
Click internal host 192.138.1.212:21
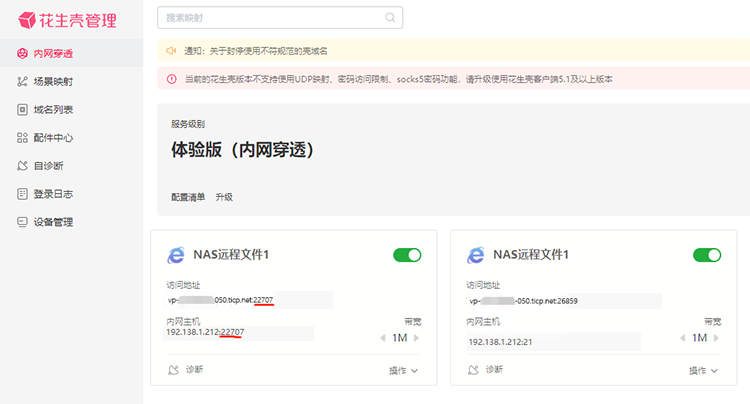click(x=500, y=342)
